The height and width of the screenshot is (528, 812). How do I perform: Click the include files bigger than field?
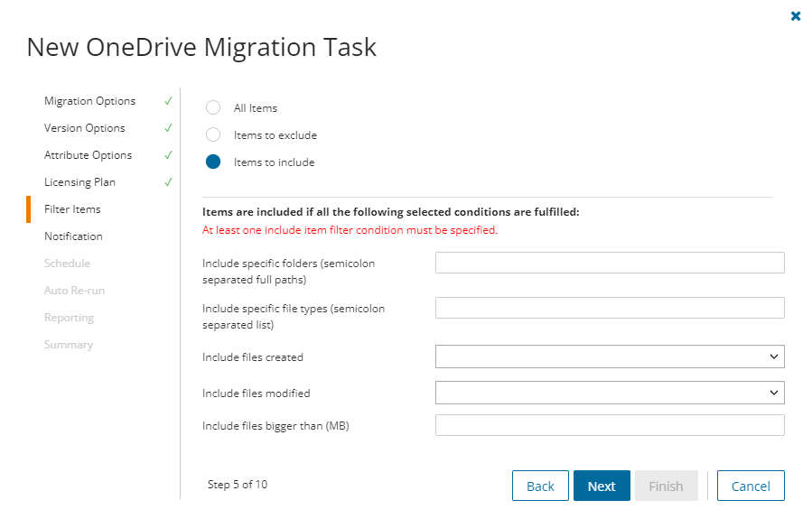point(610,424)
